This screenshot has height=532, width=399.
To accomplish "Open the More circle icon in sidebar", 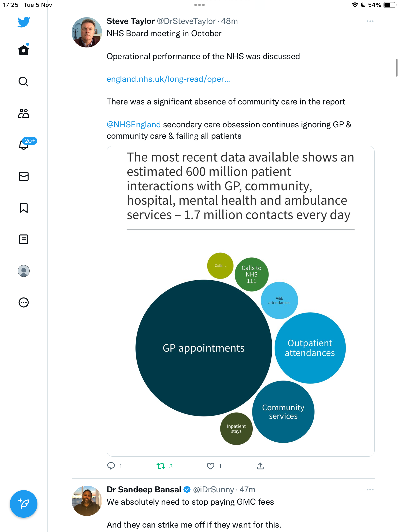I will pyautogui.click(x=24, y=302).
